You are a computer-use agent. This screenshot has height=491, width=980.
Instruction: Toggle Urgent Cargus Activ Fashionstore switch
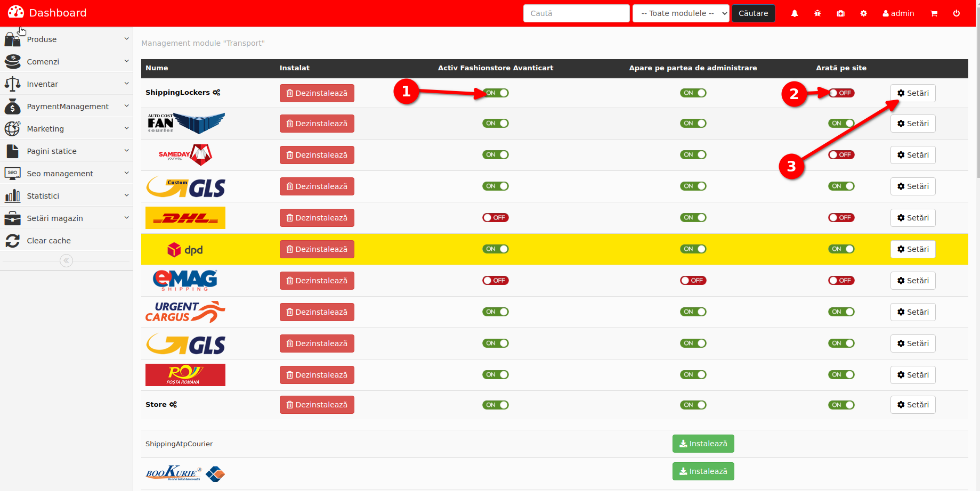[x=496, y=312]
